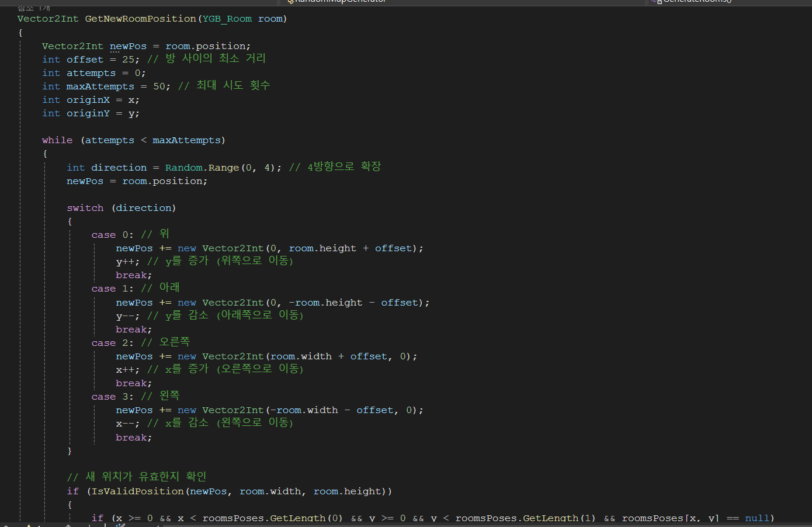Click the value 50 assigned to maxAttempts

pyautogui.click(x=159, y=86)
